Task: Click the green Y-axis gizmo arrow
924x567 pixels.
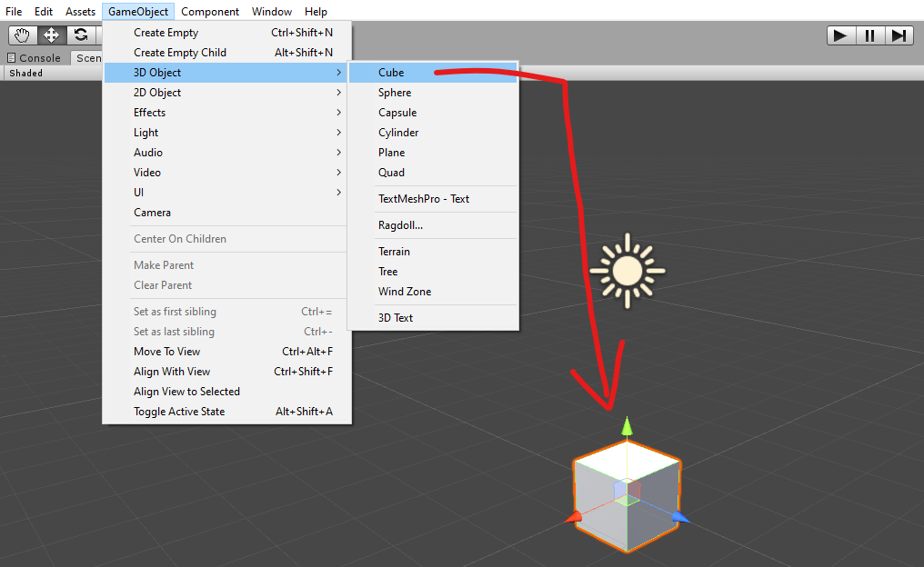Action: coord(626,427)
